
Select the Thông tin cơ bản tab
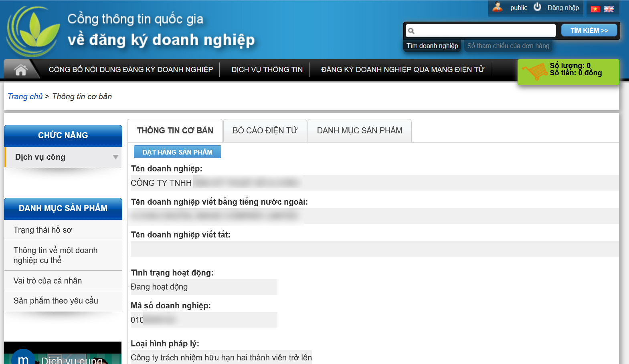(175, 131)
